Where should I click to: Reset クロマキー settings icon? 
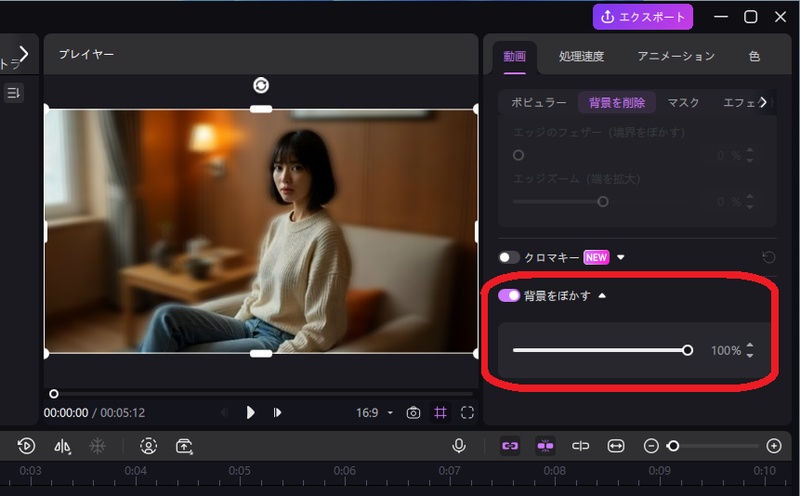pyautogui.click(x=768, y=257)
